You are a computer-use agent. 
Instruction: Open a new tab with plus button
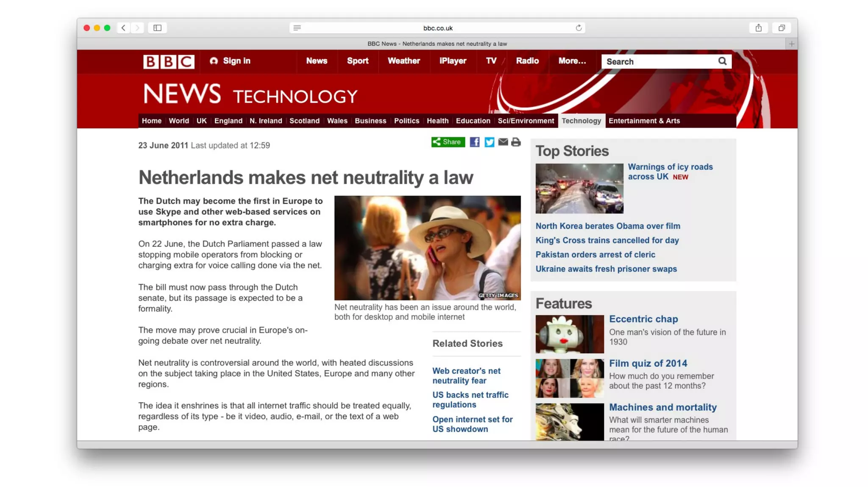(x=791, y=44)
